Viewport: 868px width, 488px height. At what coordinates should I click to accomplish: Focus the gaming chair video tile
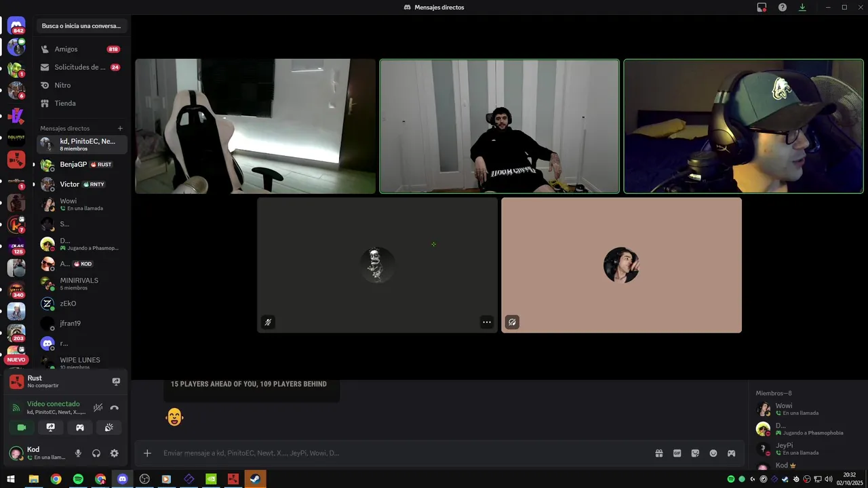click(x=255, y=126)
